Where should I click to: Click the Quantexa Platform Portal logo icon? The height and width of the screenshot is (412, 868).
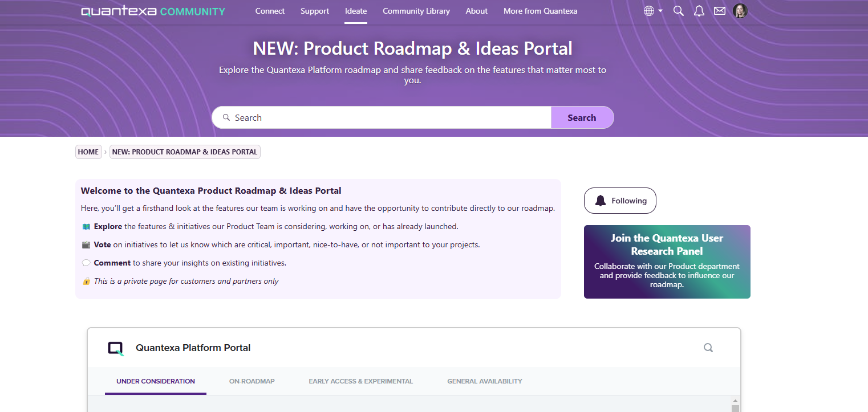(116, 348)
